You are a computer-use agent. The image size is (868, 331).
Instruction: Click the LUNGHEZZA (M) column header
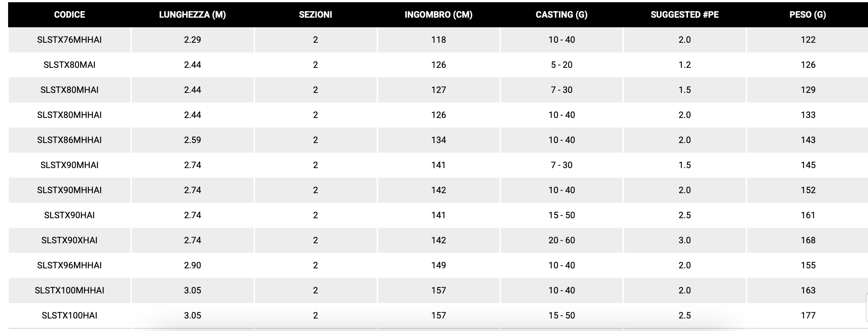(x=193, y=15)
